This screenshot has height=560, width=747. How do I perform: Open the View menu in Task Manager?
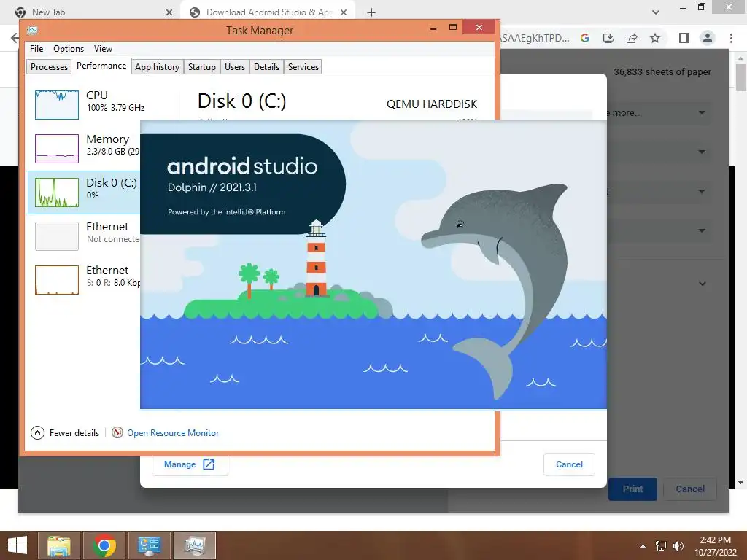[103, 49]
